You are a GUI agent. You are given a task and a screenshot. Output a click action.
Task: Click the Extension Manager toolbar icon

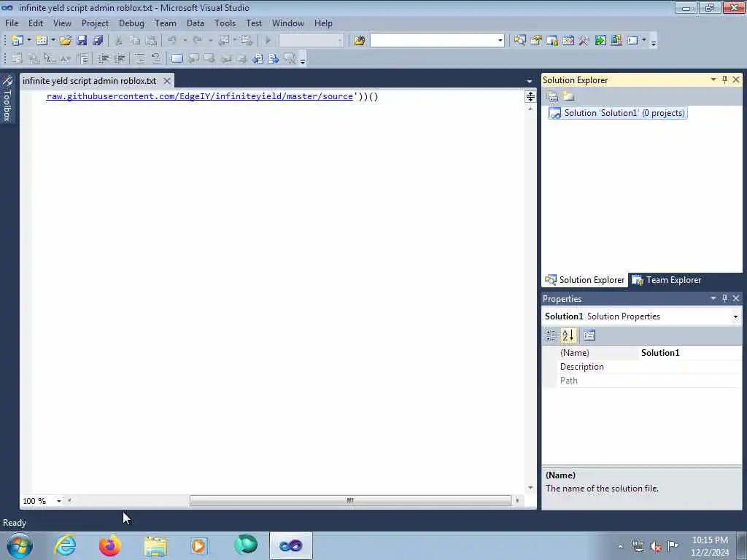click(616, 41)
